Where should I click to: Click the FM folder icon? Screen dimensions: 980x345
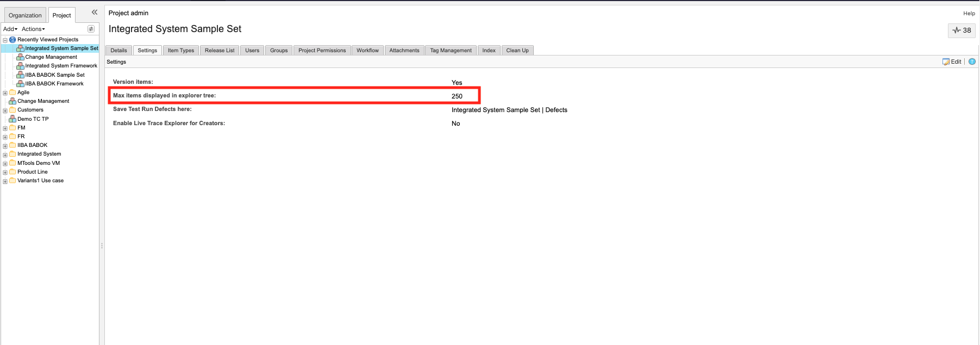click(x=13, y=127)
